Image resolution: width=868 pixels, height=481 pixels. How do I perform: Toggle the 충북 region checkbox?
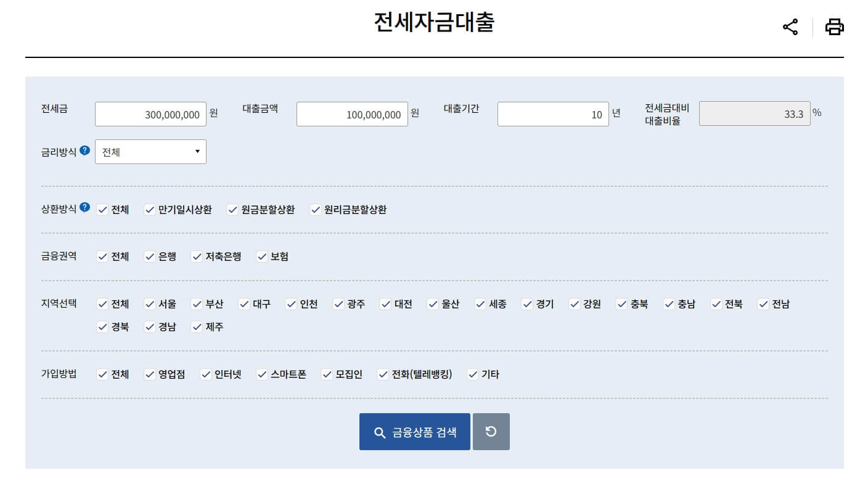tap(621, 304)
